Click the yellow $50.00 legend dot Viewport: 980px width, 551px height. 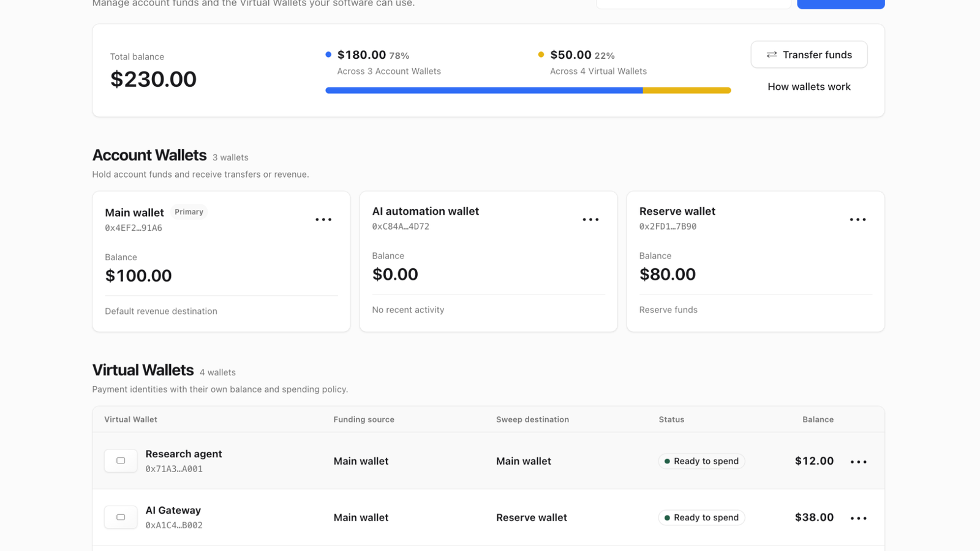click(541, 54)
